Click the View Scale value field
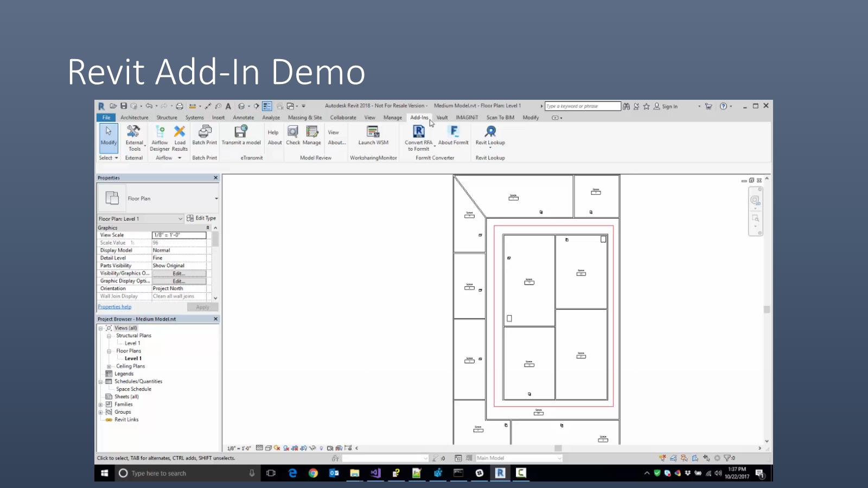 tap(179, 235)
